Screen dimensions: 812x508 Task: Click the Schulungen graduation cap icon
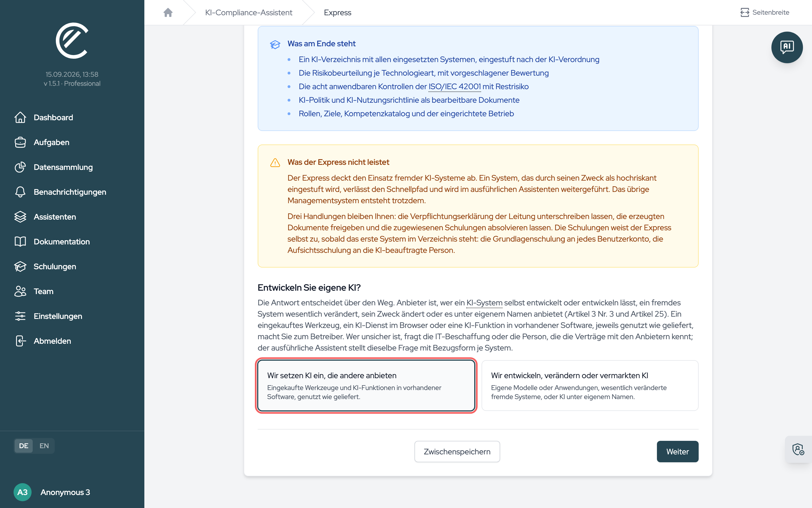[20, 266]
